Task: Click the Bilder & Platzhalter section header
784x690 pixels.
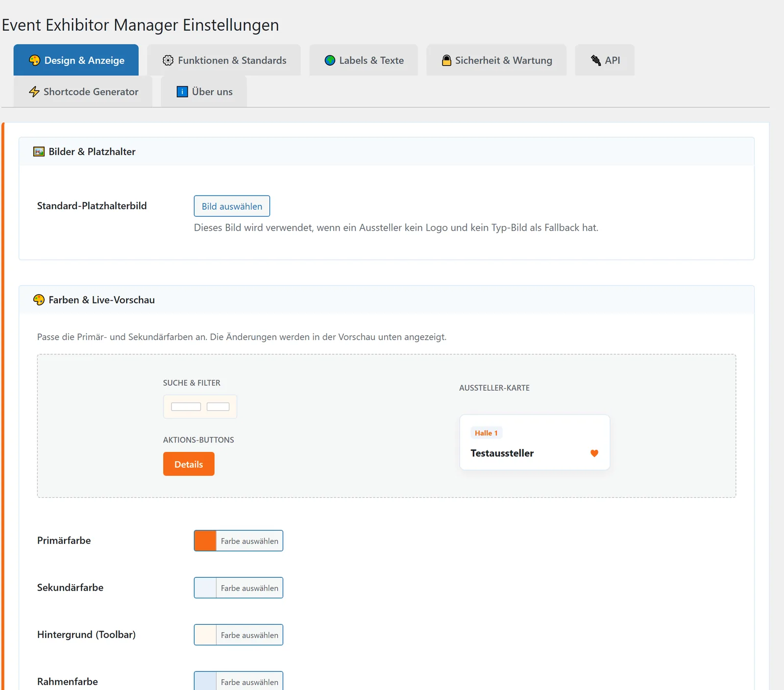Action: (387, 151)
